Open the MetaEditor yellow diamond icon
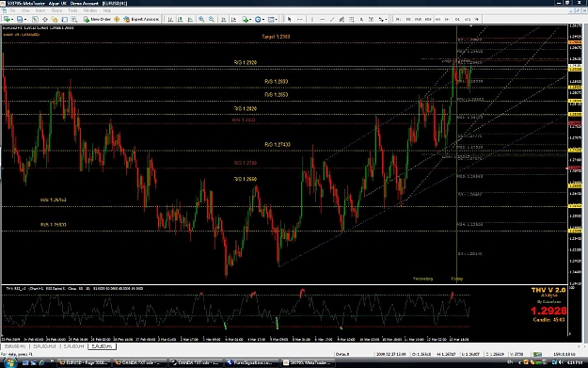588x368 pixels. 117,19
